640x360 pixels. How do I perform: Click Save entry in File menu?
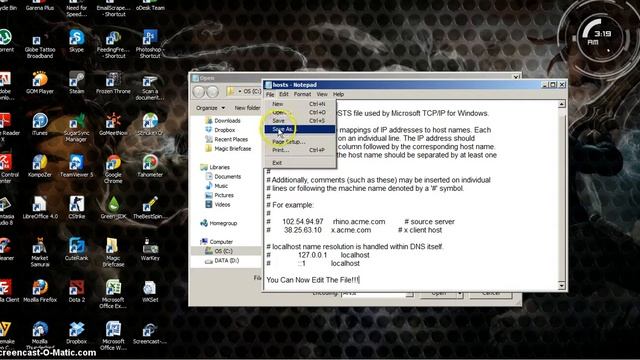300,121
